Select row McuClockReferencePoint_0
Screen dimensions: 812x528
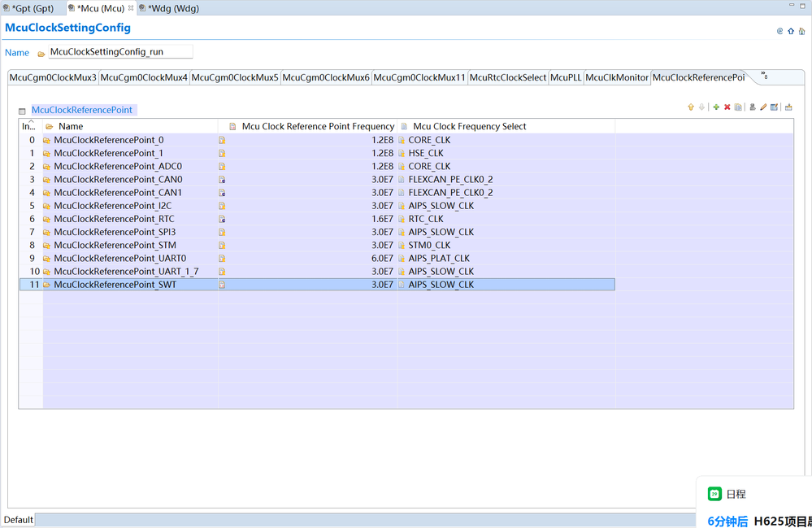pos(317,140)
